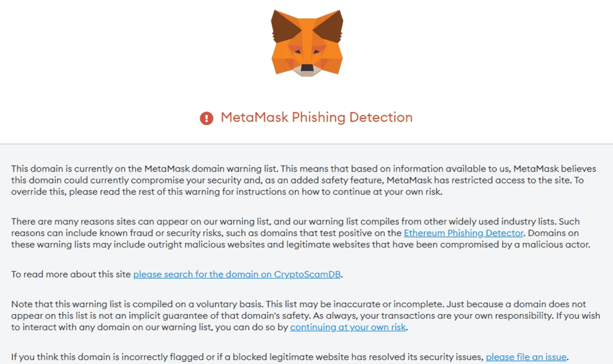Click the text "To read more about this site"
613x364 pixels.
[x=71, y=274]
